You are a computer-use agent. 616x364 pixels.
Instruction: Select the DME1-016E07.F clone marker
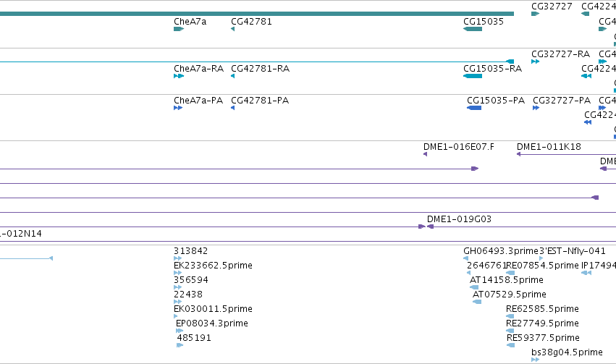(425, 154)
